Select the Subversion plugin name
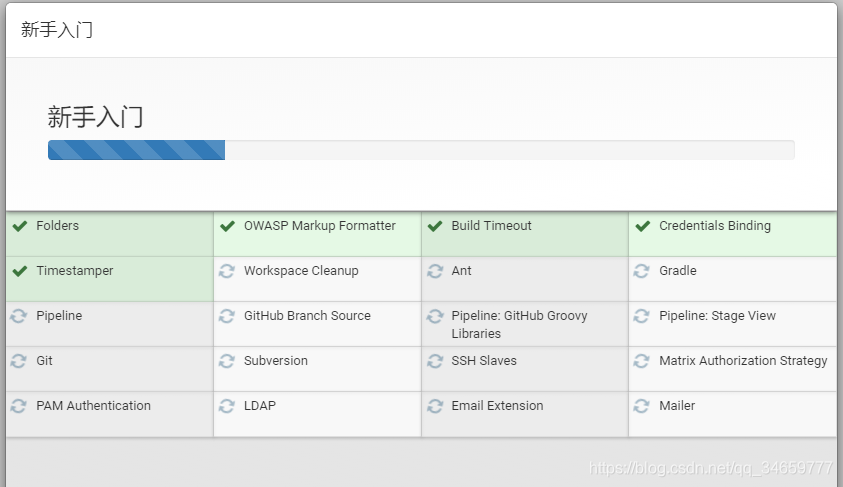 (276, 361)
